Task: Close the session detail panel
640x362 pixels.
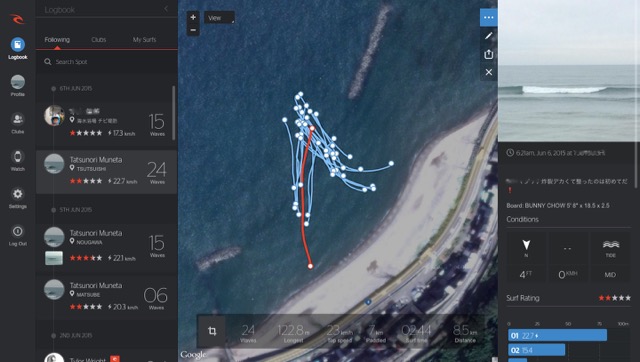Action: click(x=489, y=72)
